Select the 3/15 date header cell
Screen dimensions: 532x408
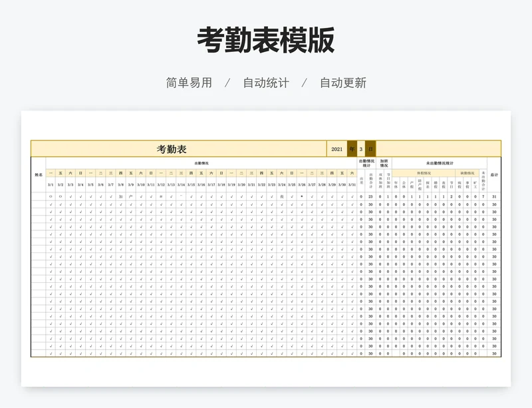pos(192,185)
